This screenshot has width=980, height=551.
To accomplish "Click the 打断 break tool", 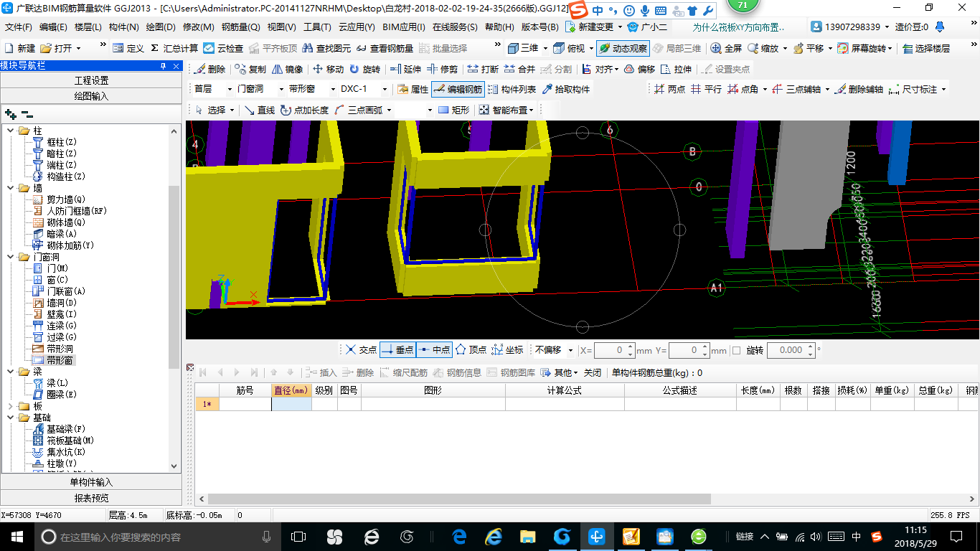I will tap(483, 69).
